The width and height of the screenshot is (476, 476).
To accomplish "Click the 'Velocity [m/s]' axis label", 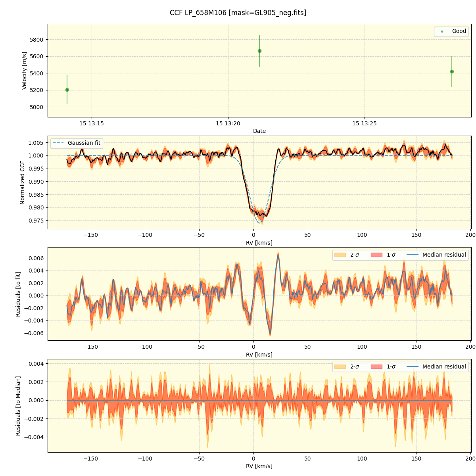I will [25, 71].
